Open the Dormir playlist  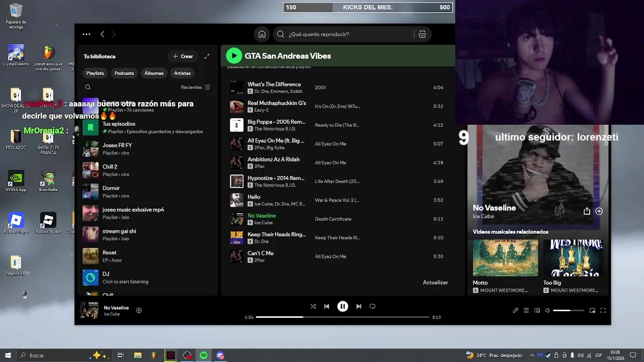pos(148,192)
